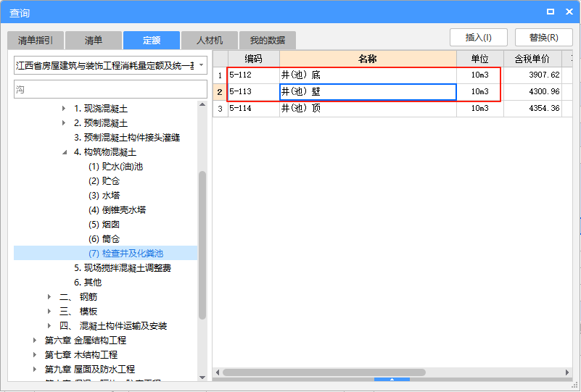Click the 插入(I) button
Image resolution: width=581 pixels, height=392 pixels.
[x=478, y=38]
